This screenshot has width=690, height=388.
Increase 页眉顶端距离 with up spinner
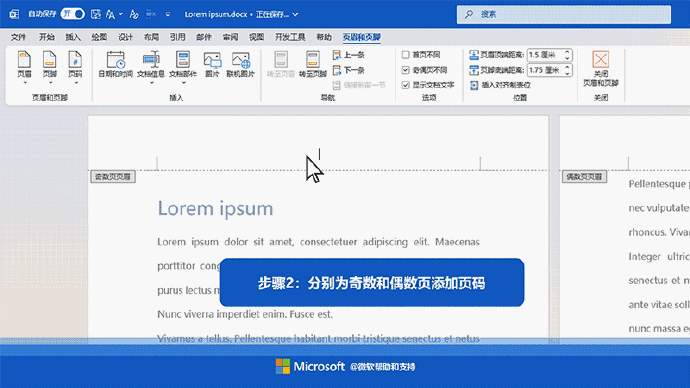567,52
